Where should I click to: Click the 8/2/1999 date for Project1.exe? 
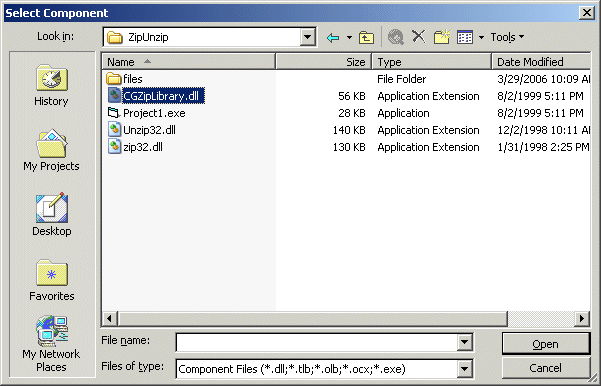tap(540, 113)
